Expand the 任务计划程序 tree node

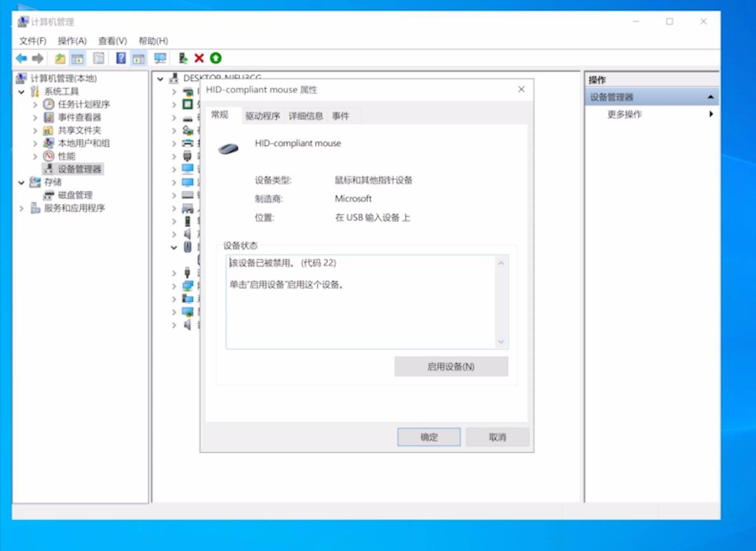coord(35,104)
